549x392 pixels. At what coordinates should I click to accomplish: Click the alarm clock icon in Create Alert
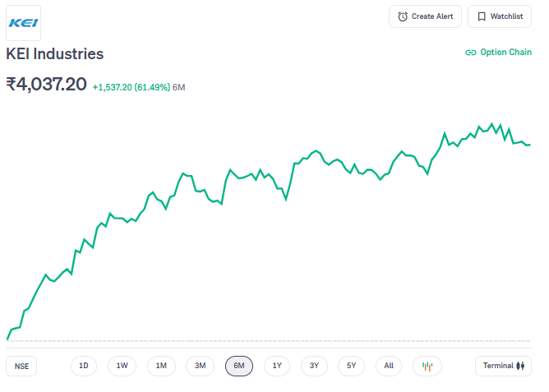(x=403, y=16)
